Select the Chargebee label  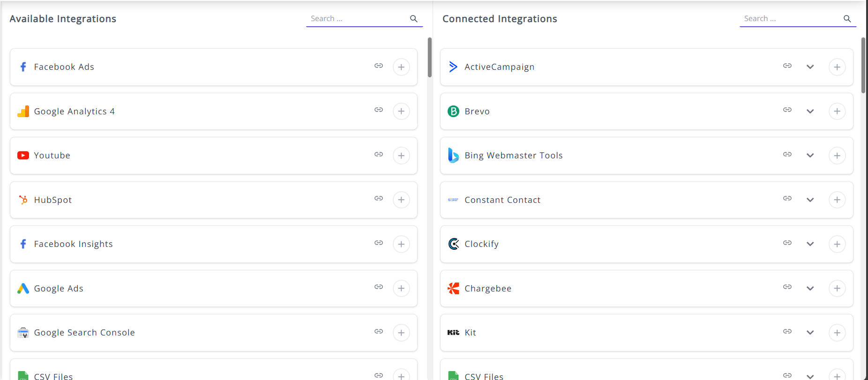488,289
